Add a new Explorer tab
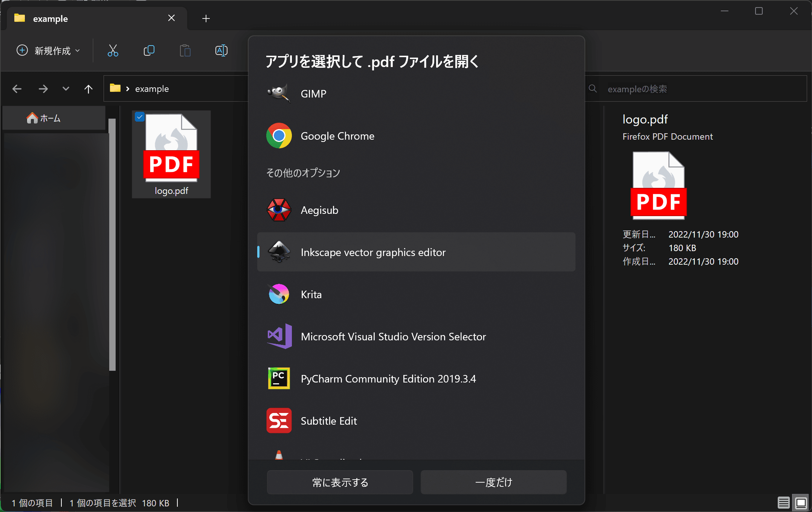The width and height of the screenshot is (812, 512). click(x=206, y=18)
